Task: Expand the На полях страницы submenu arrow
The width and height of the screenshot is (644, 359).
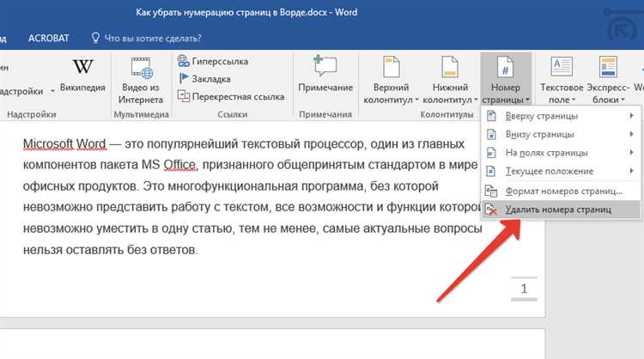Action: pyautogui.click(x=631, y=153)
